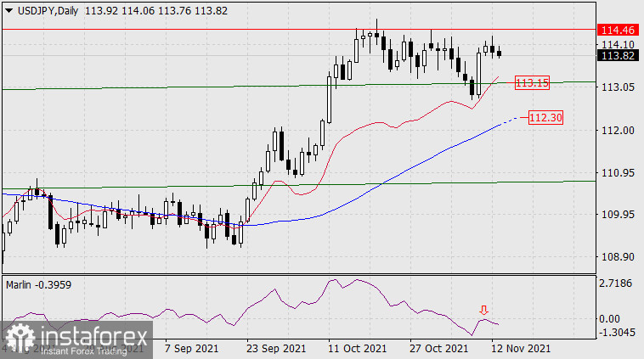Click the 12 Nov 2021 date label
Image resolution: width=644 pixels, height=359 pixels.
(521, 349)
